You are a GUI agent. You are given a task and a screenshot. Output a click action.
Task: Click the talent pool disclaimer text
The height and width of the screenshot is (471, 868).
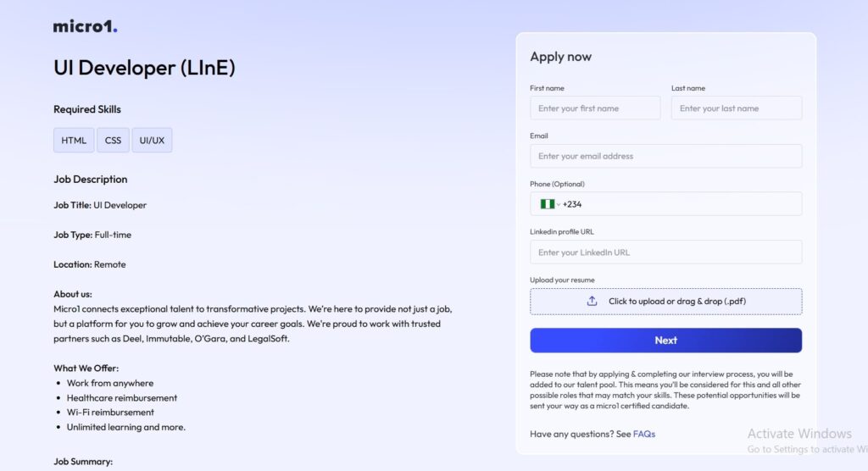click(665, 390)
